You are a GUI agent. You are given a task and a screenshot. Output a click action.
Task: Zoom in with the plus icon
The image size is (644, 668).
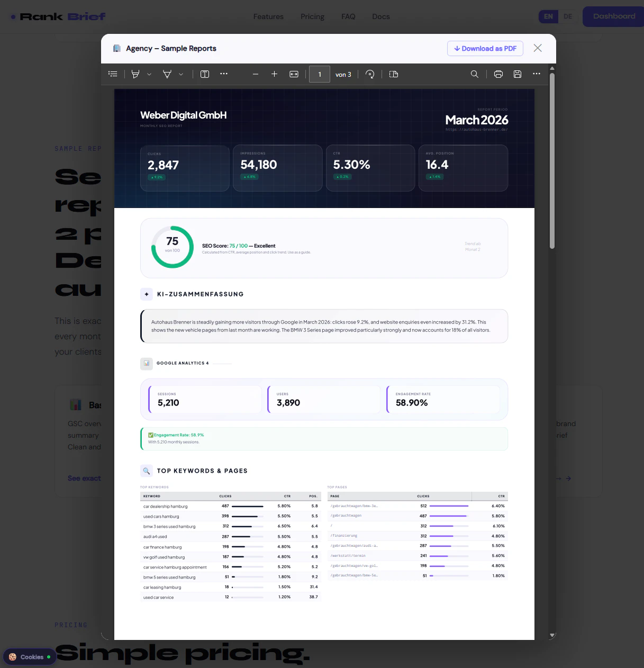274,74
